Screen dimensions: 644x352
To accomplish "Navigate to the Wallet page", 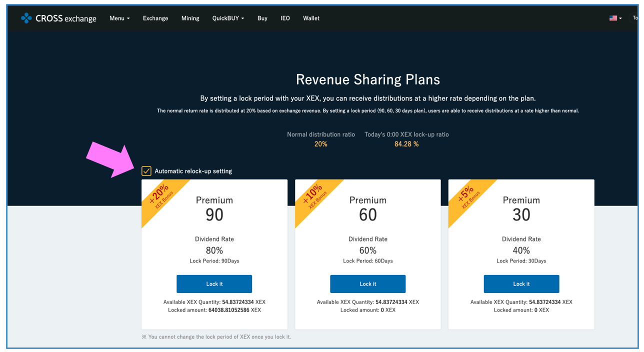I will pos(311,18).
